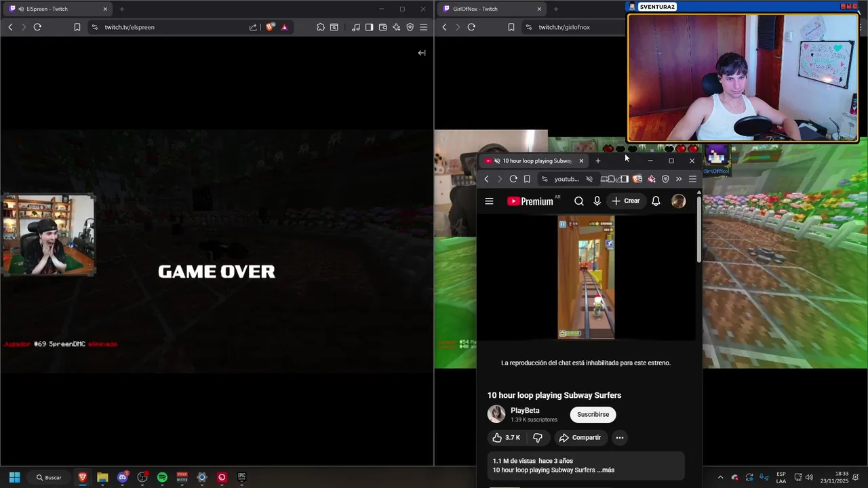The image size is (868, 488).
Task: Open the PlayBeta channel name link
Action: pyautogui.click(x=525, y=410)
